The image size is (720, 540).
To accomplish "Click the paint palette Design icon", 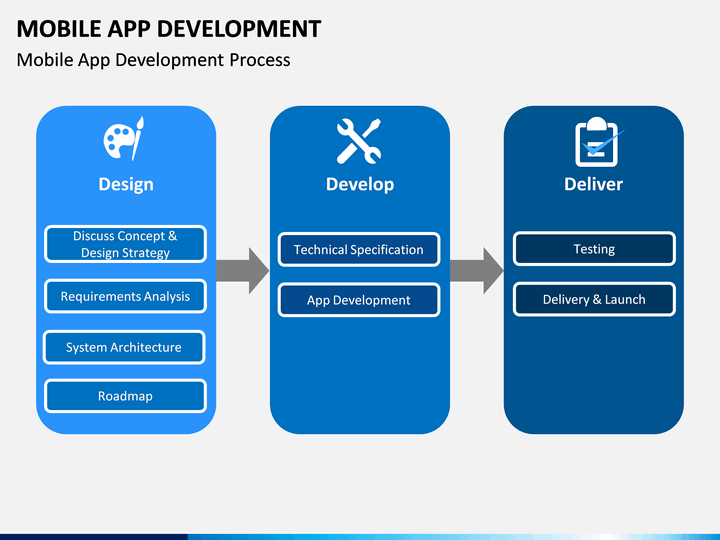I will (124, 138).
